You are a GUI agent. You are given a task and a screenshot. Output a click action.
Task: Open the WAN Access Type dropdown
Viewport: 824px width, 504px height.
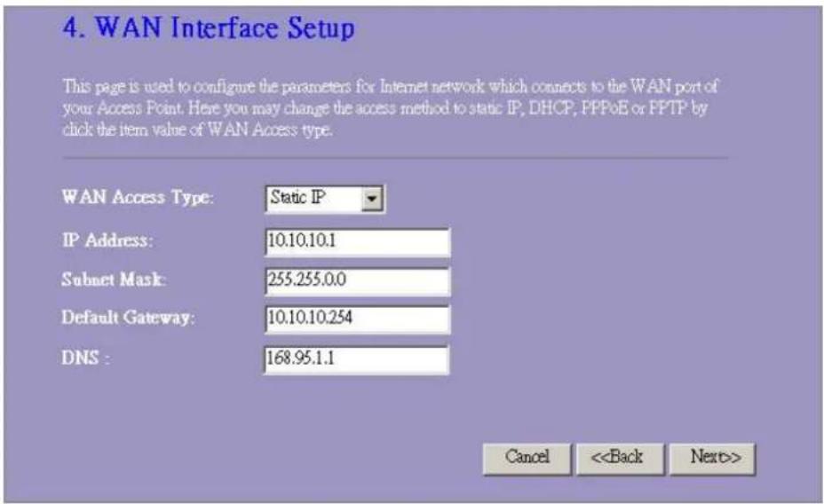(x=325, y=199)
